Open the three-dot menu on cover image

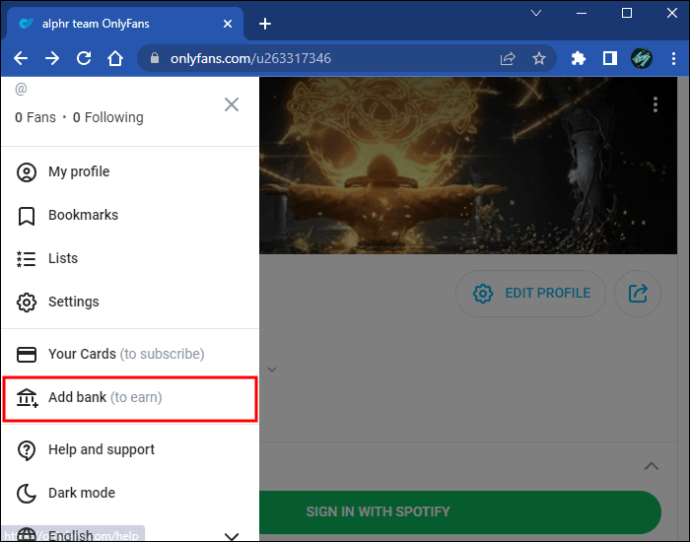(655, 105)
